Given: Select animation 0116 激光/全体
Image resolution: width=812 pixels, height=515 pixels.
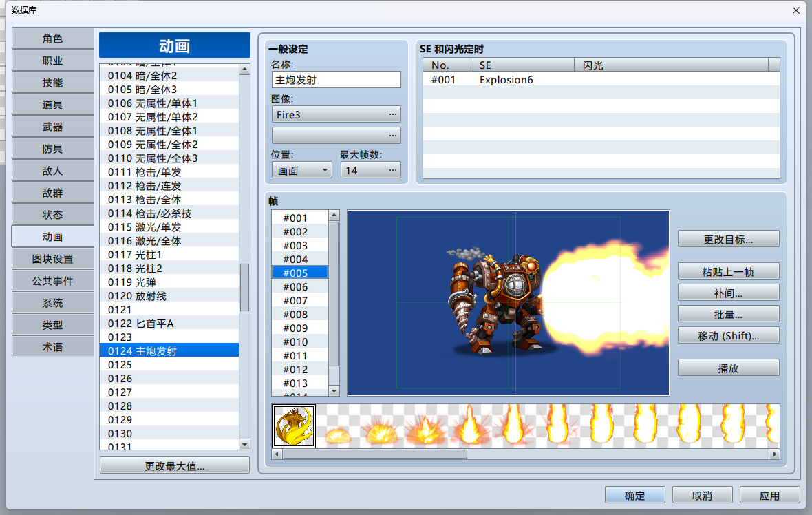Looking at the screenshot, I should point(169,241).
